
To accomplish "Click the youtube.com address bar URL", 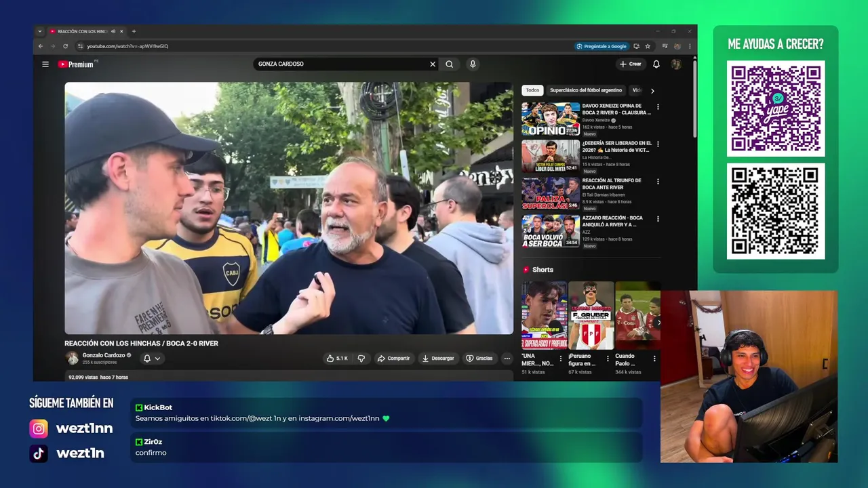I will tap(127, 46).
